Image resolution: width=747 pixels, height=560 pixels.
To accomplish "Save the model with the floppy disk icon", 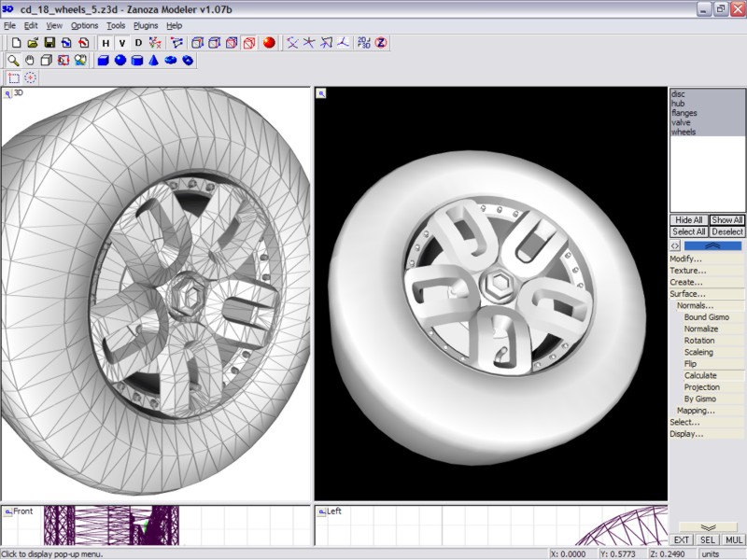I will 49,43.
